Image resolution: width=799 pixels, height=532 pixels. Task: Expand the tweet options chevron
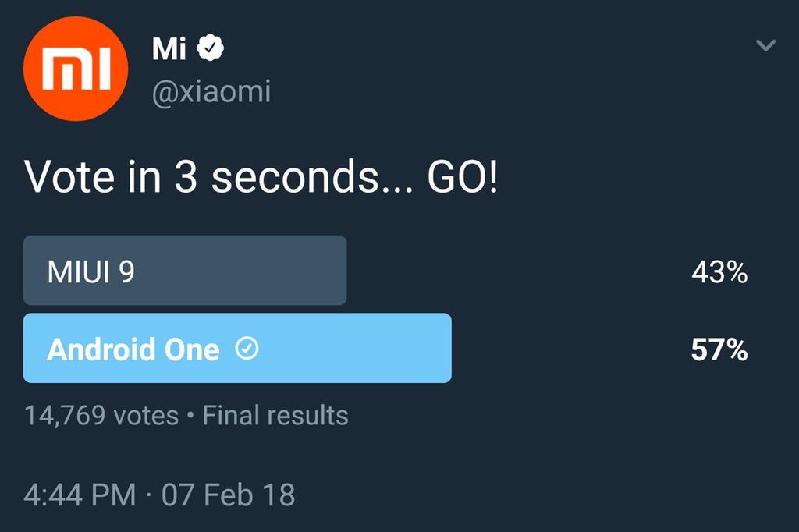click(x=766, y=46)
